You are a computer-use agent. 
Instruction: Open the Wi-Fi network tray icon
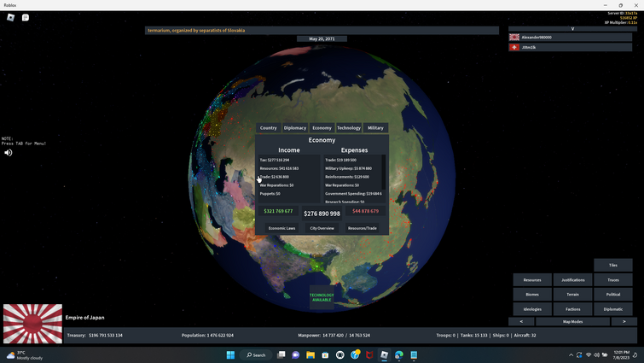point(589,354)
